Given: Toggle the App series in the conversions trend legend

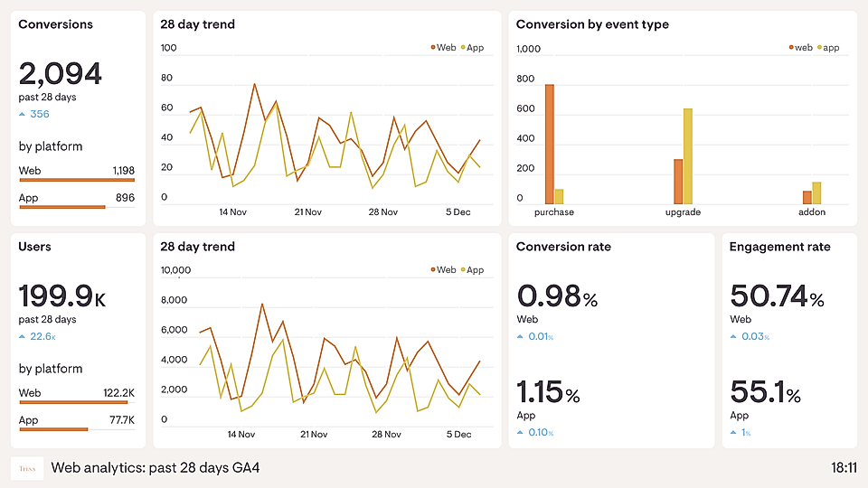Looking at the screenshot, I should (x=472, y=48).
